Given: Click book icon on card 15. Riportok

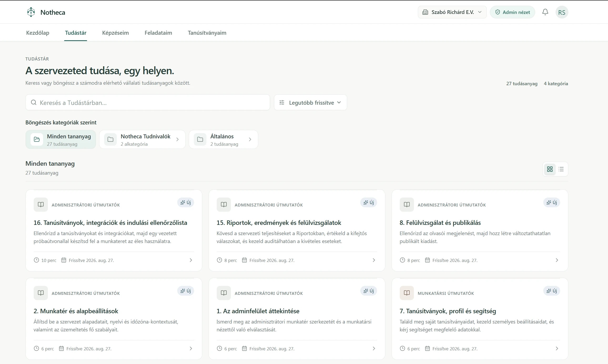Looking at the screenshot, I should 224,205.
